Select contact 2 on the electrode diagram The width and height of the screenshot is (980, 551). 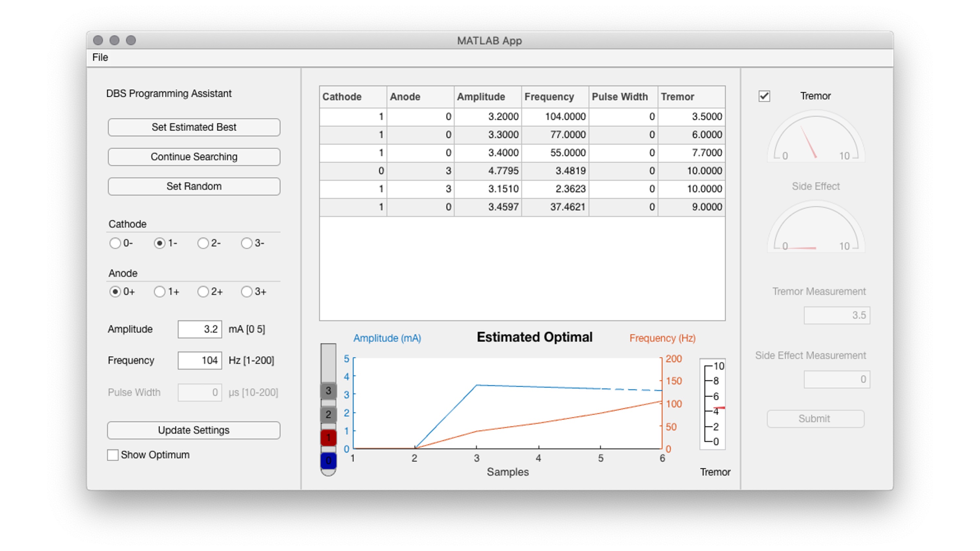click(x=328, y=414)
